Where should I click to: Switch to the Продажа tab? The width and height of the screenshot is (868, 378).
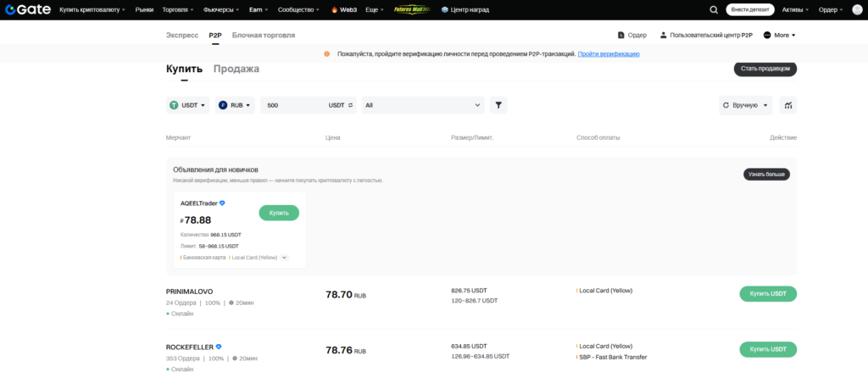click(236, 69)
